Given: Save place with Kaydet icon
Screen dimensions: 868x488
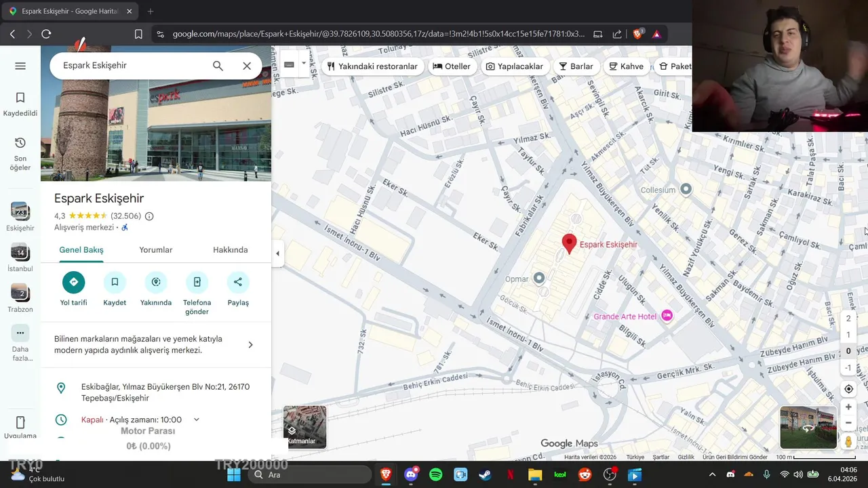Looking at the screenshot, I should pos(115,282).
